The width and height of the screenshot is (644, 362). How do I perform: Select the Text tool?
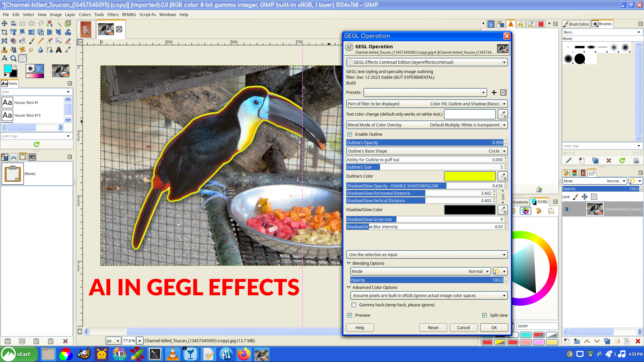[59, 50]
